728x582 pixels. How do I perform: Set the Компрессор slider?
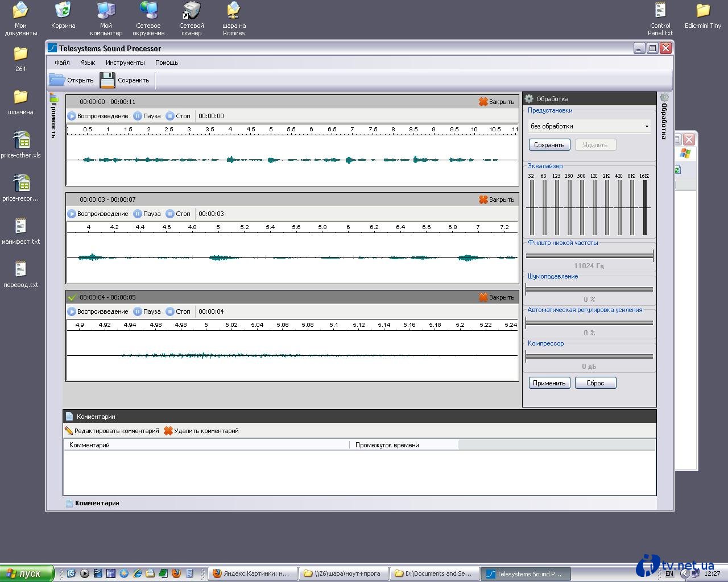point(589,356)
